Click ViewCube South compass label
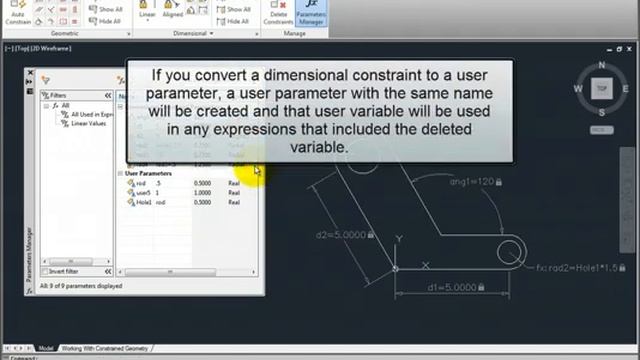The width and height of the screenshot is (640, 360). click(x=602, y=112)
